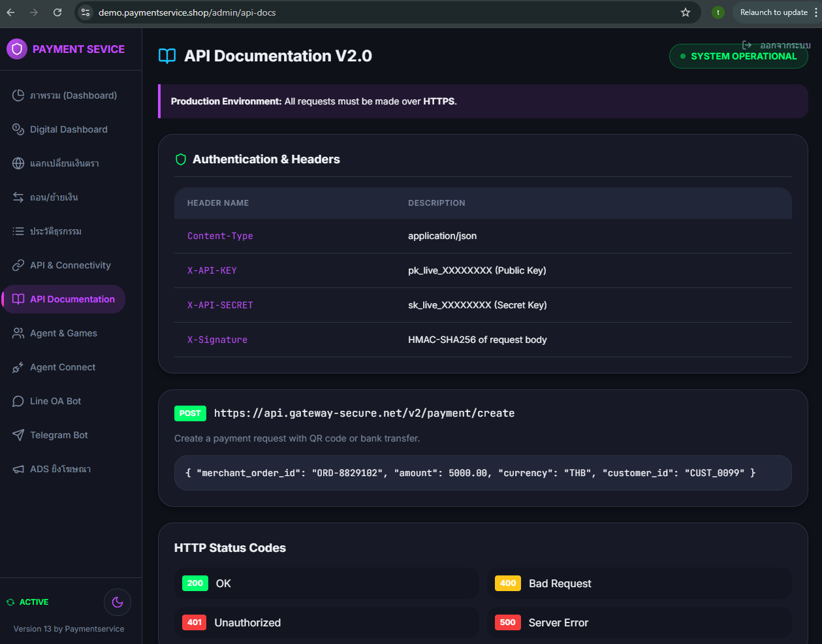The height and width of the screenshot is (644, 822).
Task: Click the browser reload button
Action: (x=57, y=12)
